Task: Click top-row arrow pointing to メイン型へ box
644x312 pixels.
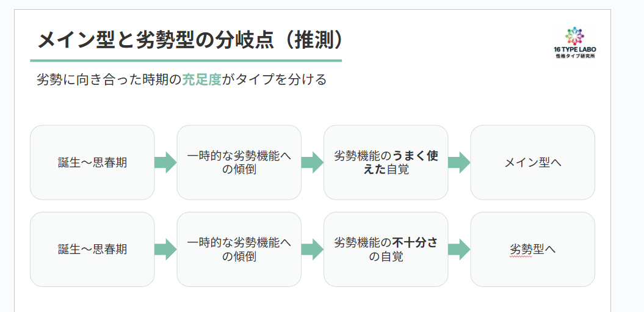Action: 458,162
